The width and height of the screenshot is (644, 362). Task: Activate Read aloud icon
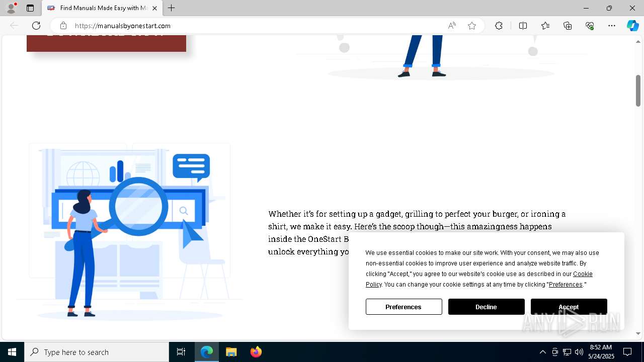pyautogui.click(x=452, y=26)
